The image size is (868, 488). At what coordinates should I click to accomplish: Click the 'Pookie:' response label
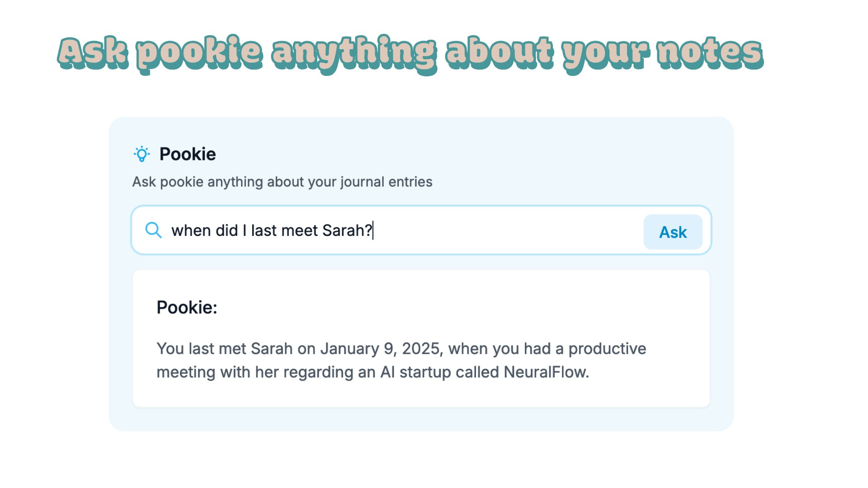click(187, 307)
